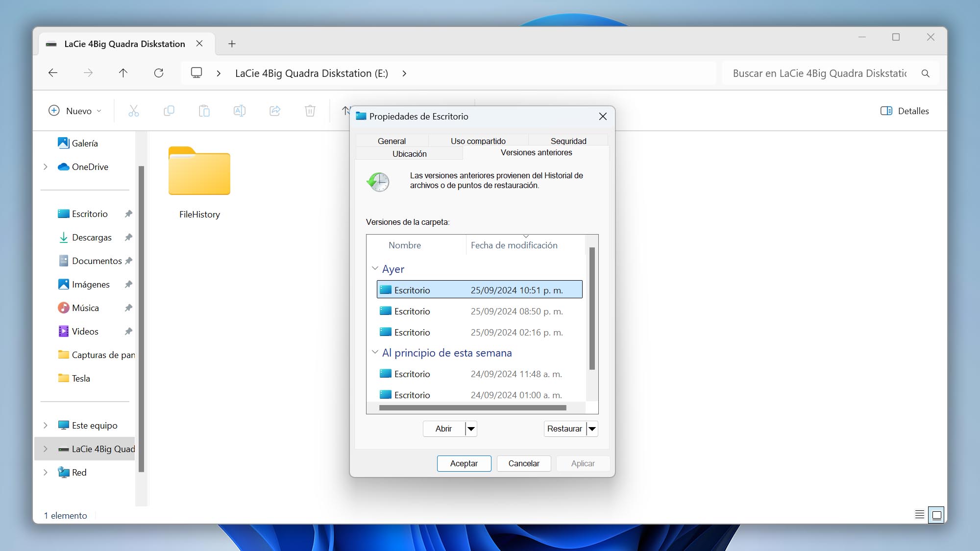Click the Cut scissors icon

(134, 111)
